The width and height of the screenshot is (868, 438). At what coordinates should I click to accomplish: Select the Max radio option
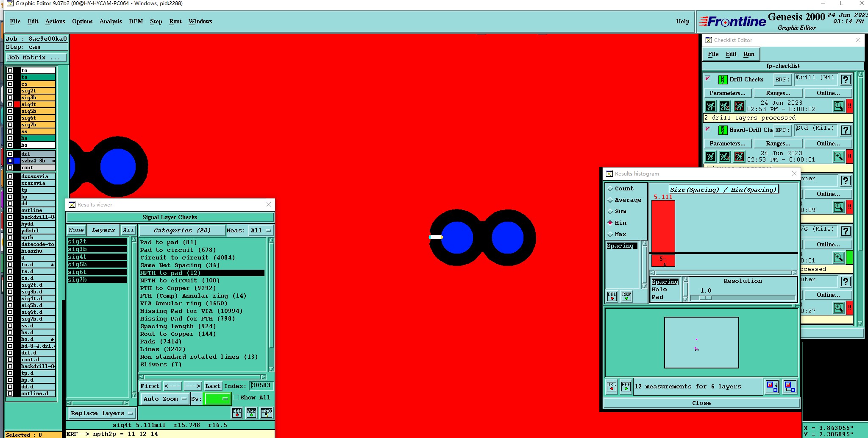(x=610, y=234)
